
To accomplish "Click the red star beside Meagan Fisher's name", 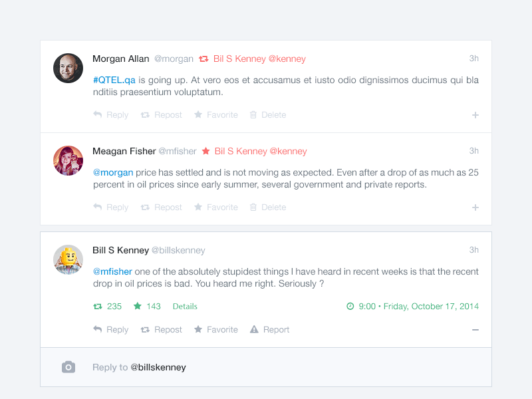I will click(207, 151).
